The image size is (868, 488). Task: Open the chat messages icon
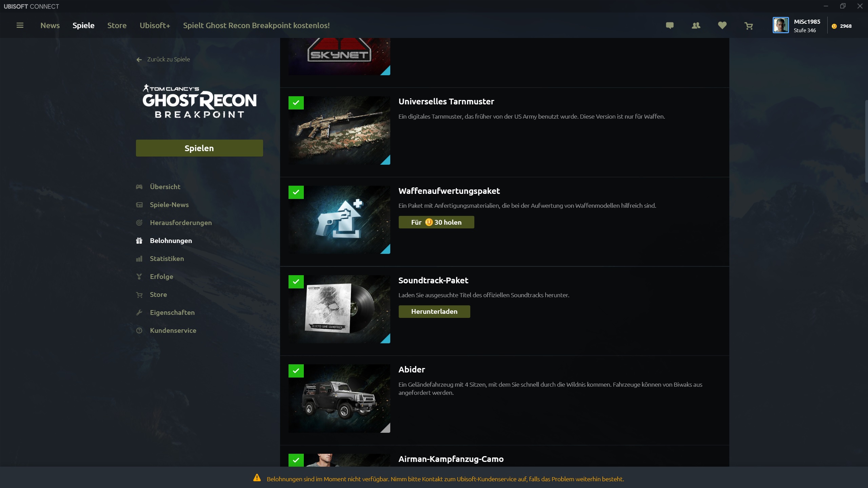[670, 25]
